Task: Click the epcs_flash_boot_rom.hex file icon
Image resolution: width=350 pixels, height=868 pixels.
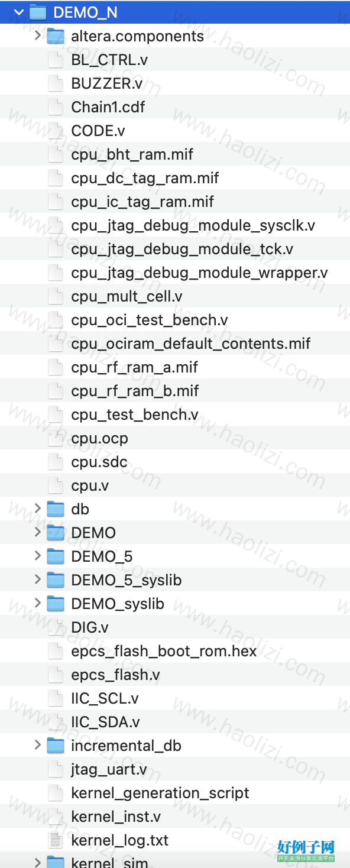Action: tap(55, 651)
